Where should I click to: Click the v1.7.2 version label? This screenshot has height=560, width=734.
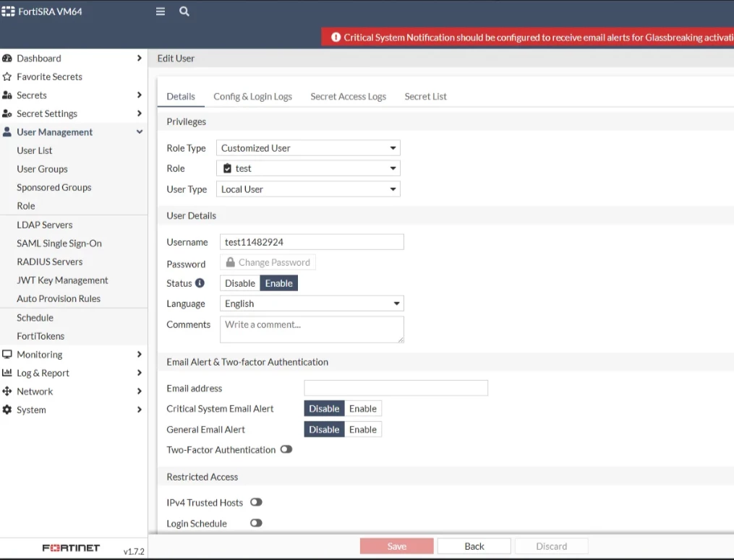coord(134,551)
